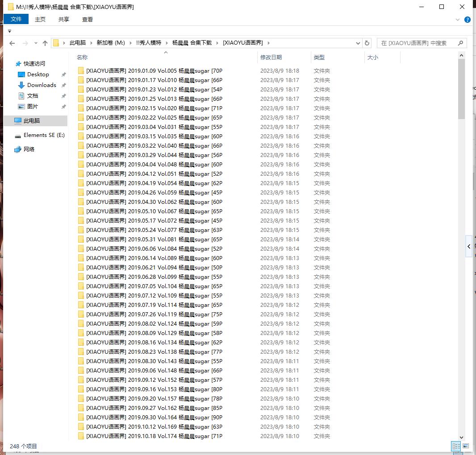476x455 pixels.
Task: Click the scroll up arrow of file list
Action: pyautogui.click(x=461, y=55)
